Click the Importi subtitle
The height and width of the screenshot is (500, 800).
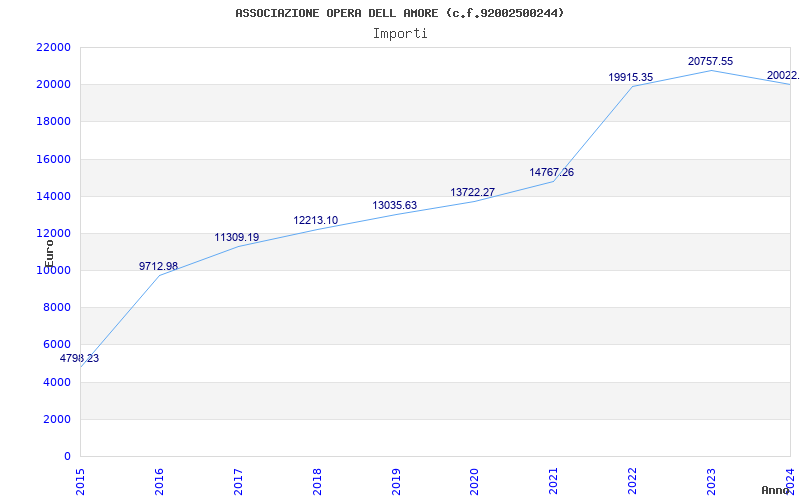400,34
